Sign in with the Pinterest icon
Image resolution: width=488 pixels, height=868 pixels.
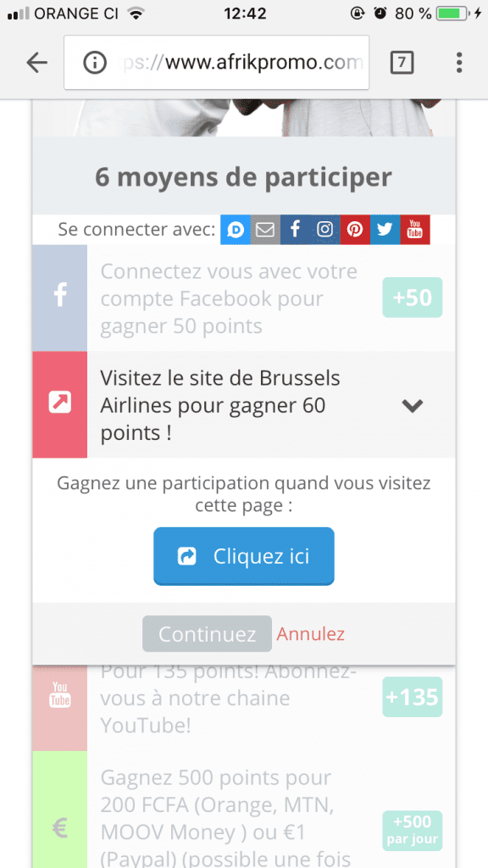(x=355, y=229)
